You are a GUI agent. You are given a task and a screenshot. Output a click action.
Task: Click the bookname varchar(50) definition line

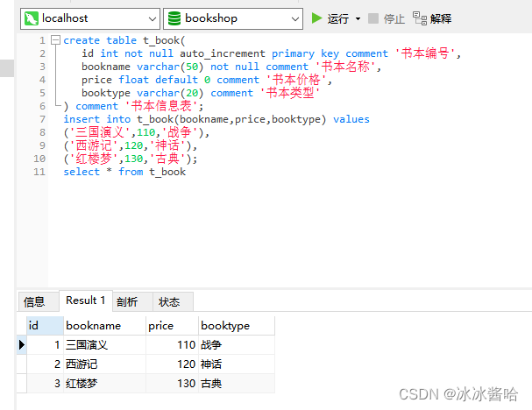click(x=231, y=67)
